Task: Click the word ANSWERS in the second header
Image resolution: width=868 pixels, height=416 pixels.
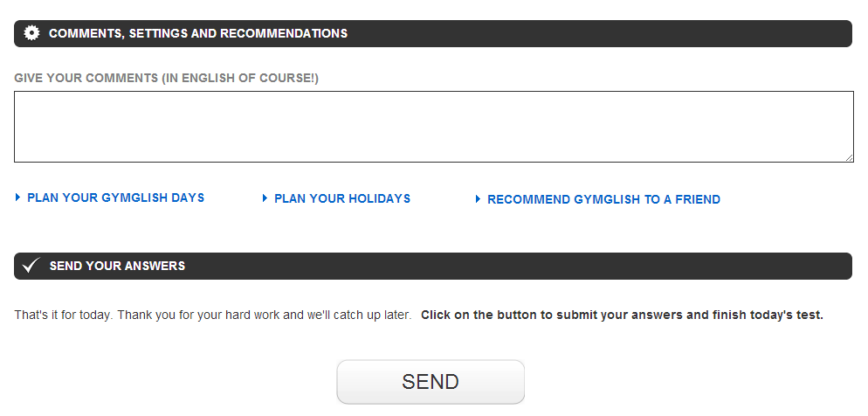Action: pos(155,266)
